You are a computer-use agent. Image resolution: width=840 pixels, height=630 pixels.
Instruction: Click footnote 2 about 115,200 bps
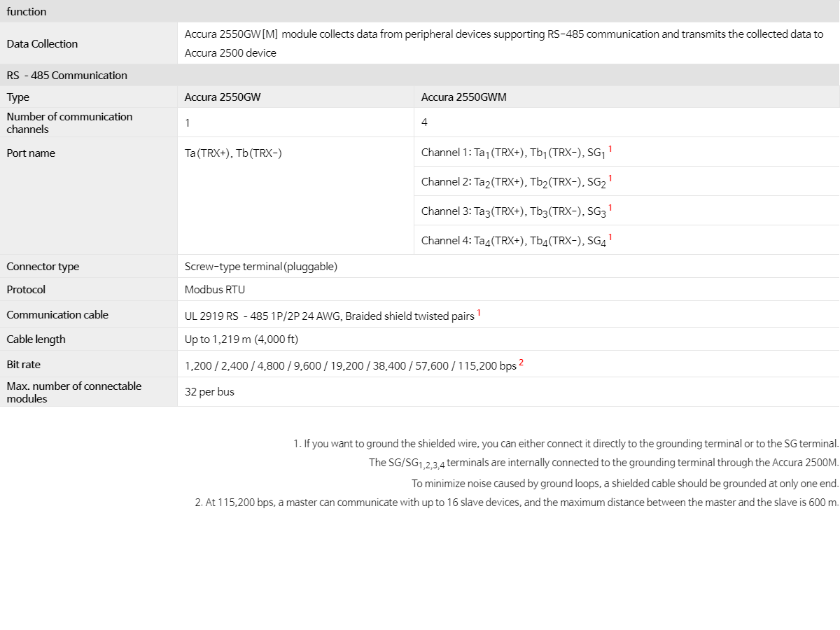tap(517, 503)
